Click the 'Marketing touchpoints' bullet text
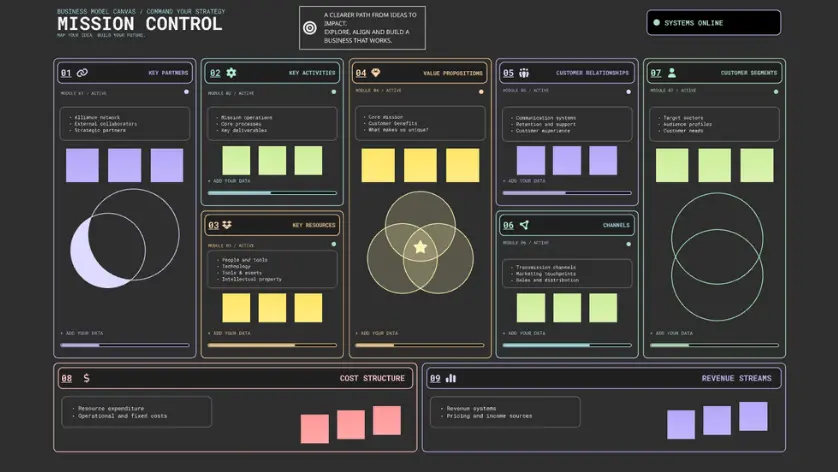The image size is (838, 472). (545, 274)
